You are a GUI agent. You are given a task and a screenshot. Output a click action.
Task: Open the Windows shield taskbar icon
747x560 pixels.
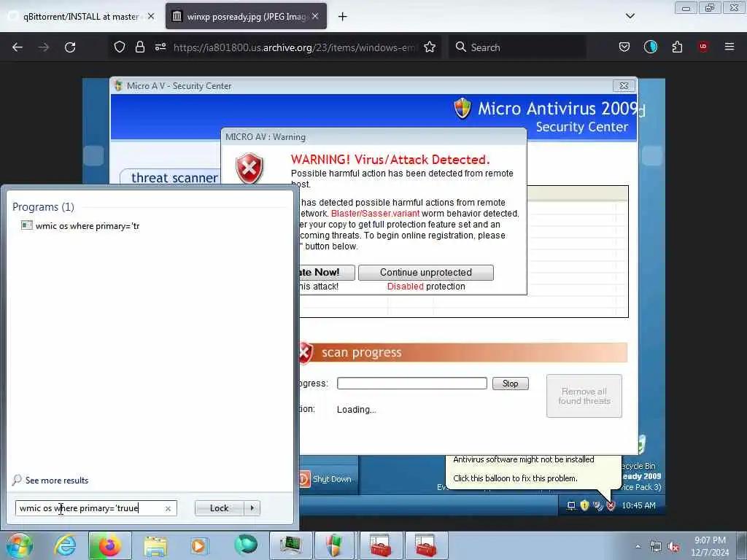336,545
